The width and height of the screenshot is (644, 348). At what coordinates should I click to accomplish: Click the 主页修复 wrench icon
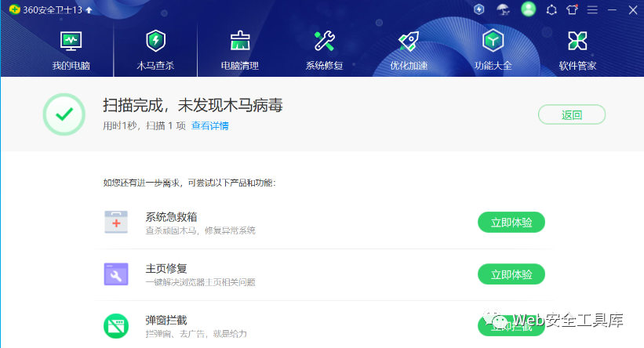[116, 274]
